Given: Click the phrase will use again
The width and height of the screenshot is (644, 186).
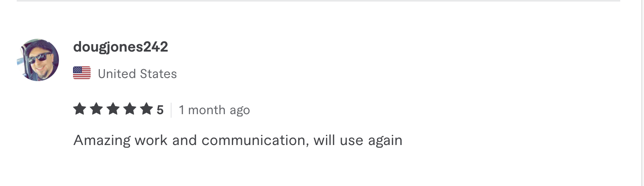Looking at the screenshot, I should tap(358, 141).
